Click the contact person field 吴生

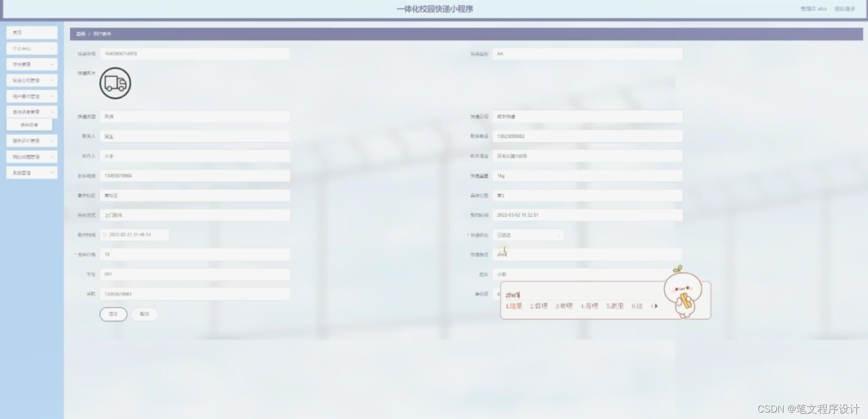coord(195,136)
